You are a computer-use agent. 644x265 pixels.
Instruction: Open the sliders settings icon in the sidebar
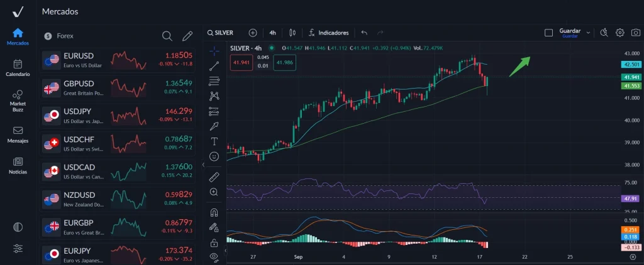[18, 248]
